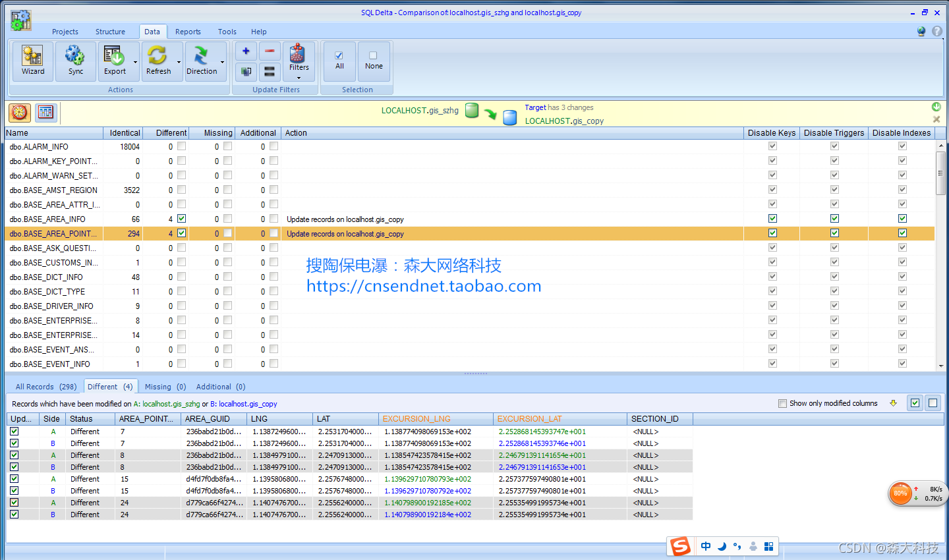Image resolution: width=949 pixels, height=560 pixels.
Task: Click the green circular icon at banner right
Action: 936,107
